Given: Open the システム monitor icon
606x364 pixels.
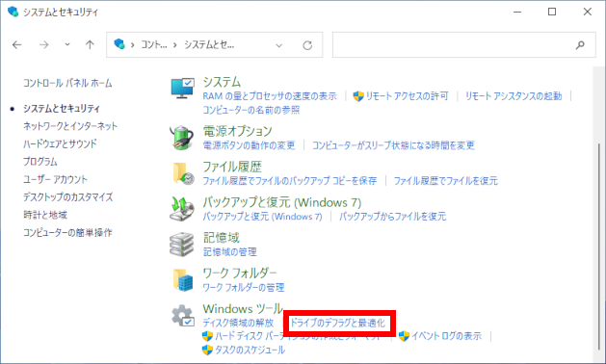Looking at the screenshot, I should [x=182, y=89].
